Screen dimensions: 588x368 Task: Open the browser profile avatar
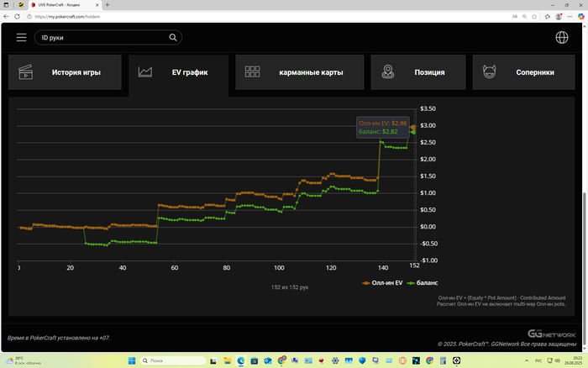[x=559, y=17]
